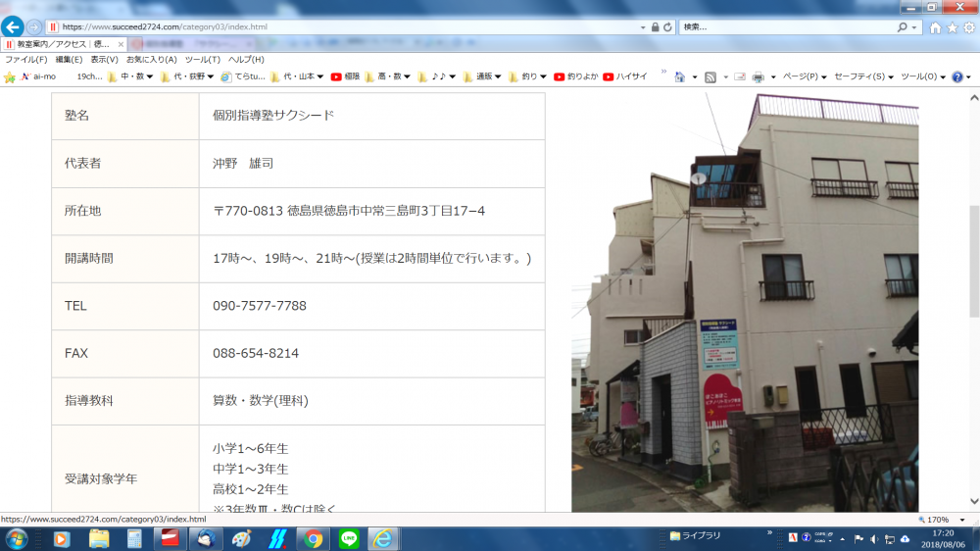Click the blue Help question mark icon
This screenshot has height=551, width=980.
957,76
